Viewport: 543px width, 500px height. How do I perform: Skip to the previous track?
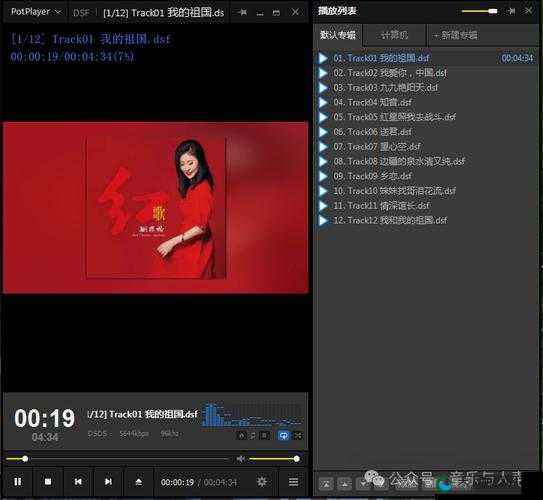[78, 482]
